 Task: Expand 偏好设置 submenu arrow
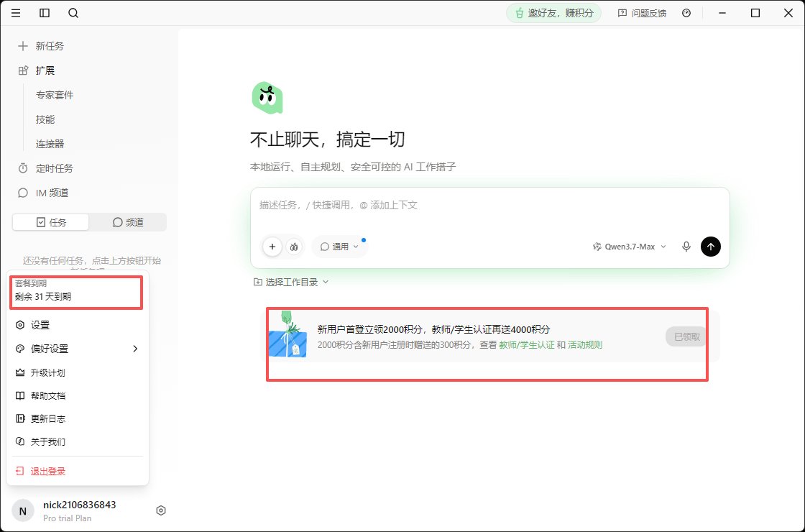(x=136, y=349)
